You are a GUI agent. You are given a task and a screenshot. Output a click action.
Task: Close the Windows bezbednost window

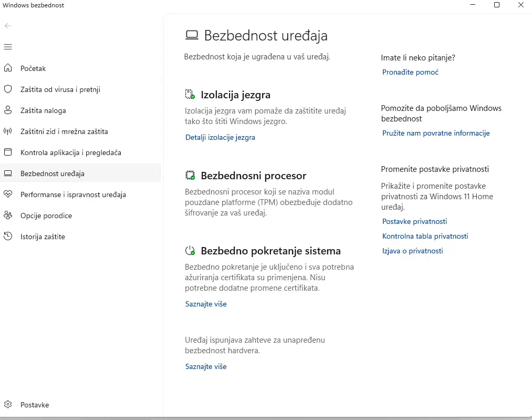tap(521, 5)
